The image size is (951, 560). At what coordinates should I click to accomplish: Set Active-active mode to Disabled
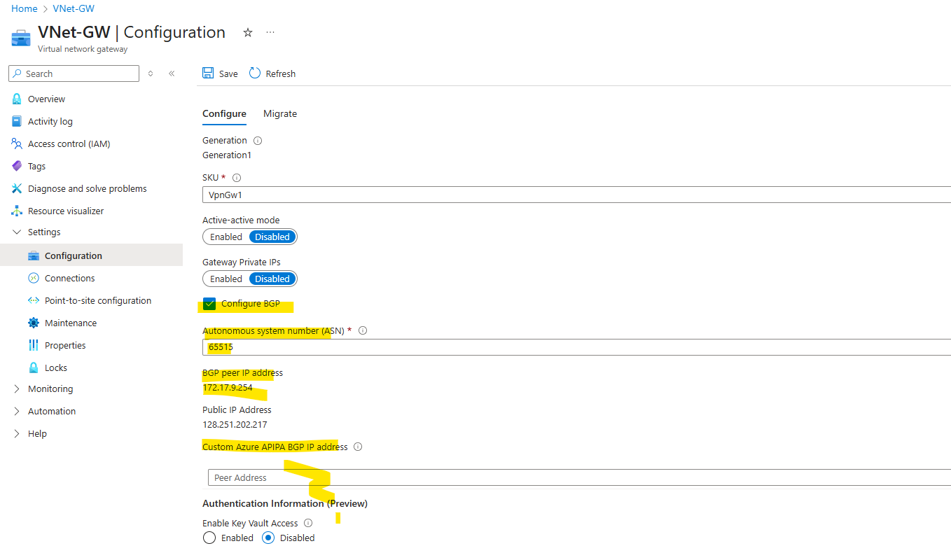(x=272, y=237)
